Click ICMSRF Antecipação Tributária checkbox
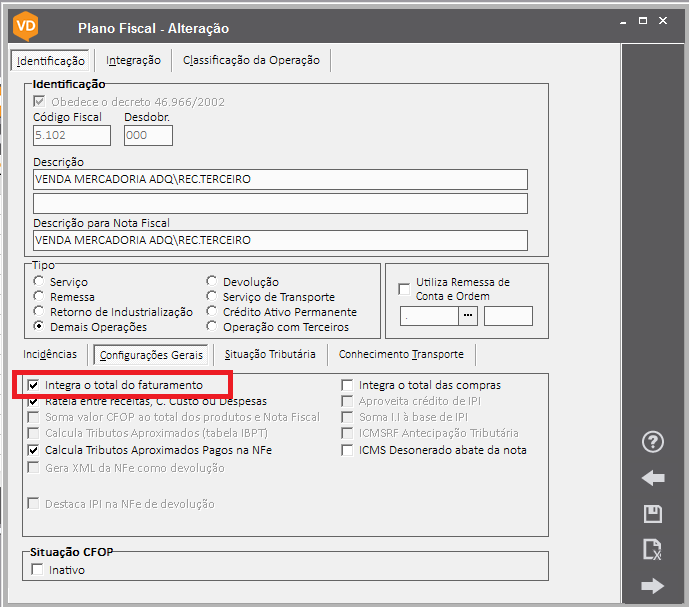This screenshot has height=607, width=689. [347, 433]
